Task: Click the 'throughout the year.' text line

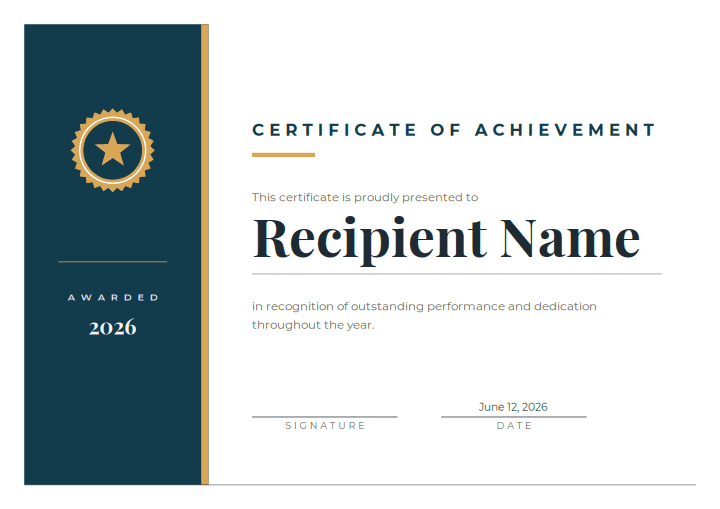Action: 313,325
